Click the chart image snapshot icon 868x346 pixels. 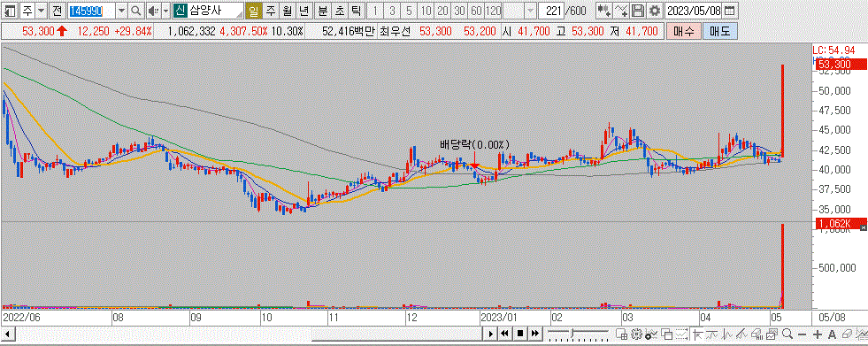coord(772,334)
